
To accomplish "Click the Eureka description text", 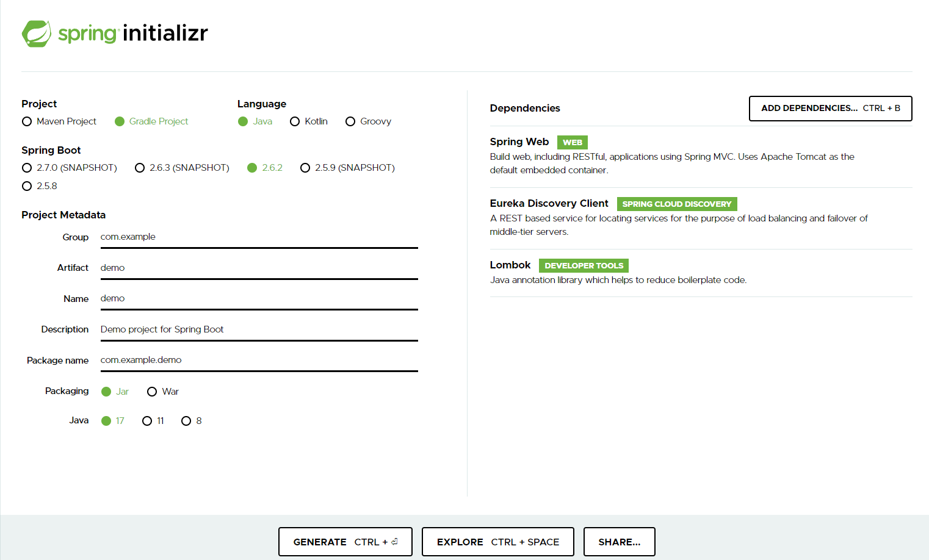I will pyautogui.click(x=679, y=225).
